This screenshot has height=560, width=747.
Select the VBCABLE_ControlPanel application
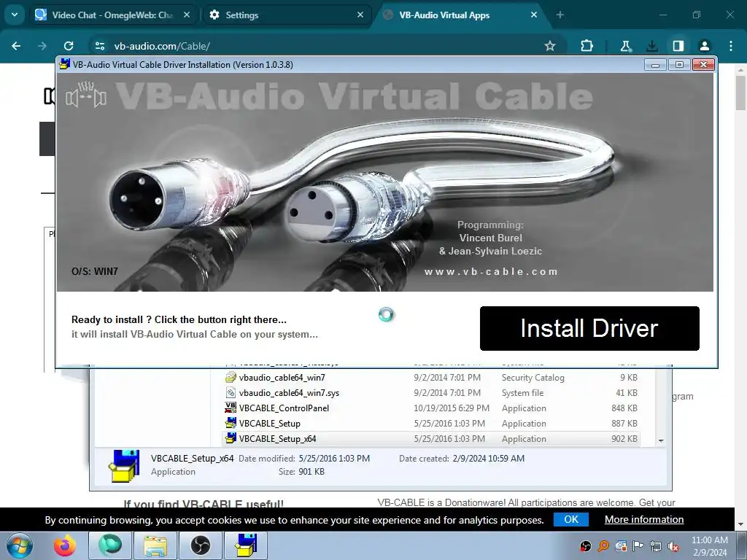click(x=431, y=408)
